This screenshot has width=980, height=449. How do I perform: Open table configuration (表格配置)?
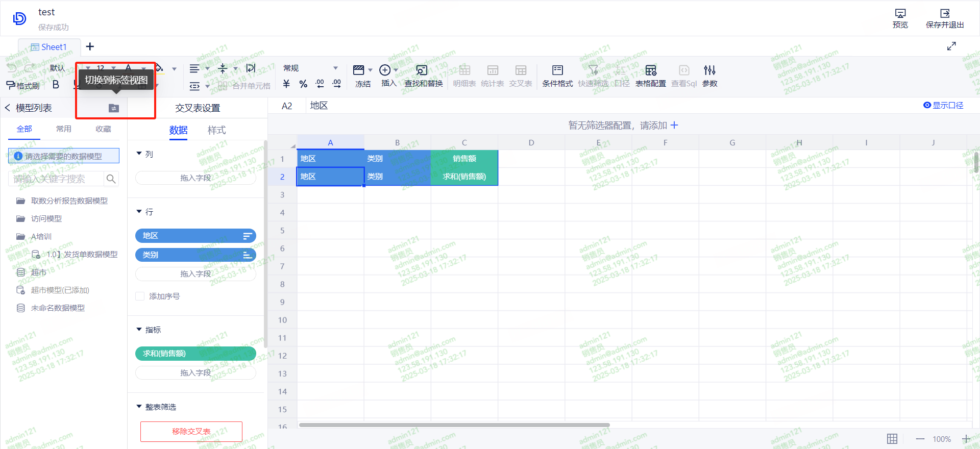coord(650,76)
